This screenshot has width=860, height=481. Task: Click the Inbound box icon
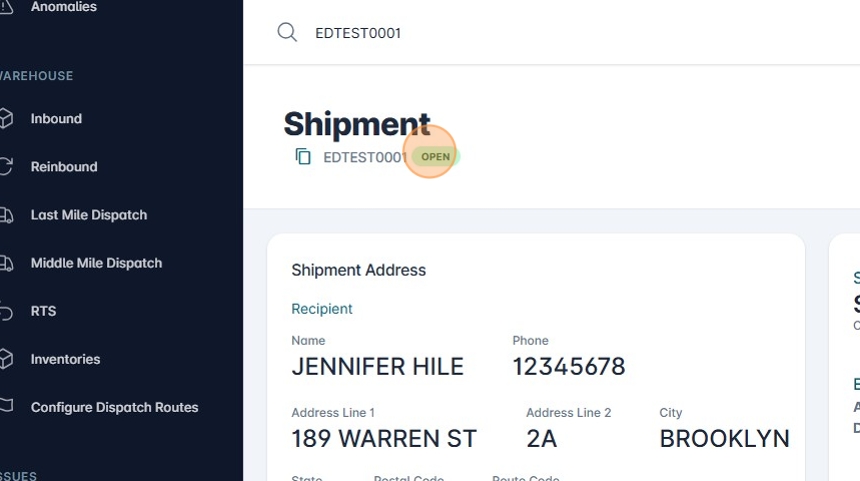6,119
